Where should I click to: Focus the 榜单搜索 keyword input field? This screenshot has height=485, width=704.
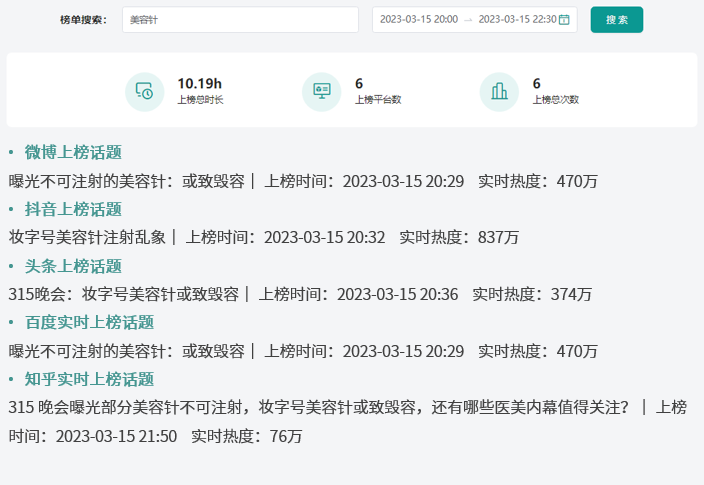(240, 20)
